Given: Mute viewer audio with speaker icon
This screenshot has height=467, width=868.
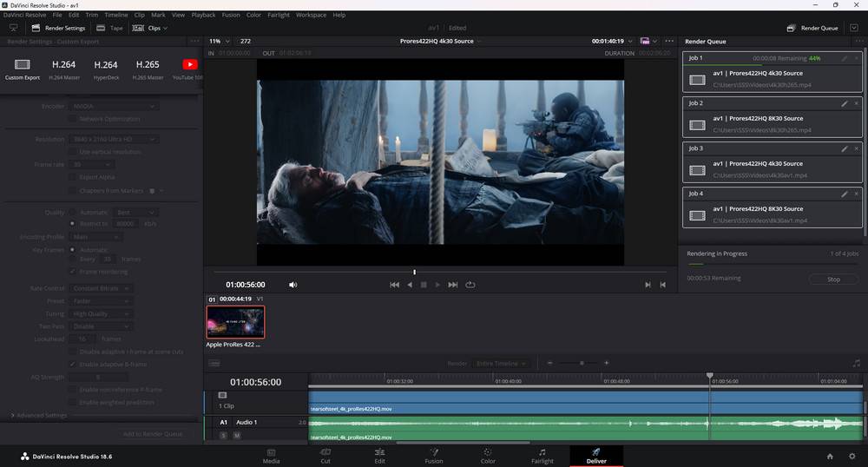Looking at the screenshot, I should [293, 285].
